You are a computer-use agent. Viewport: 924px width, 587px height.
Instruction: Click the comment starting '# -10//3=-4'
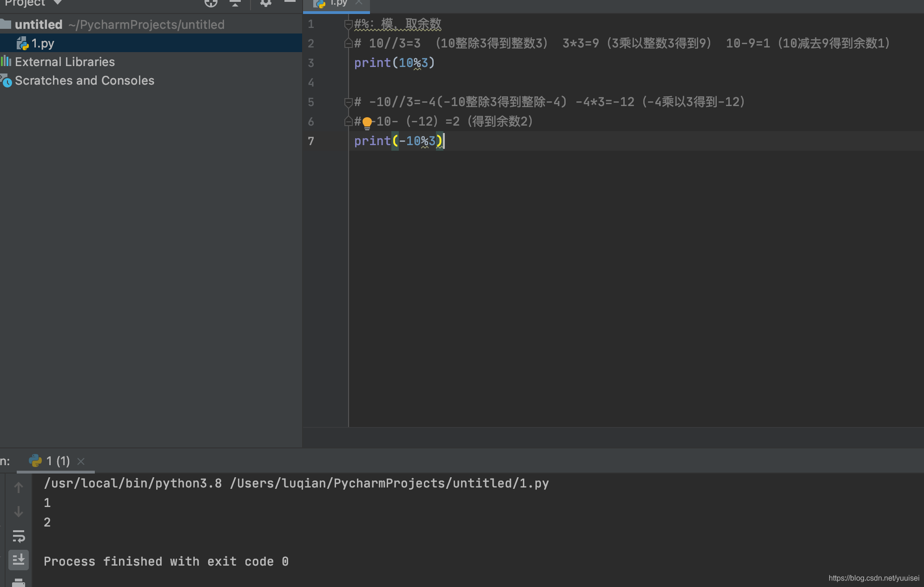coord(549,102)
